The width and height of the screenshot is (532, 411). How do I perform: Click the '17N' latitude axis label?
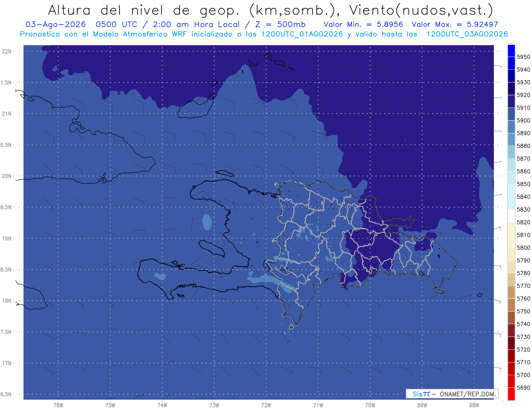click(x=7, y=364)
